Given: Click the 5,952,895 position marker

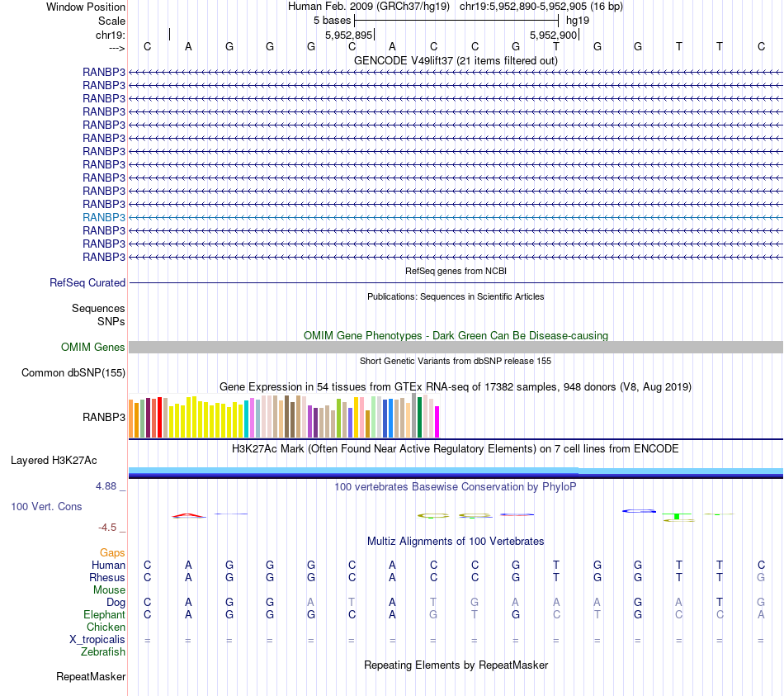Looking at the screenshot, I should (x=349, y=35).
